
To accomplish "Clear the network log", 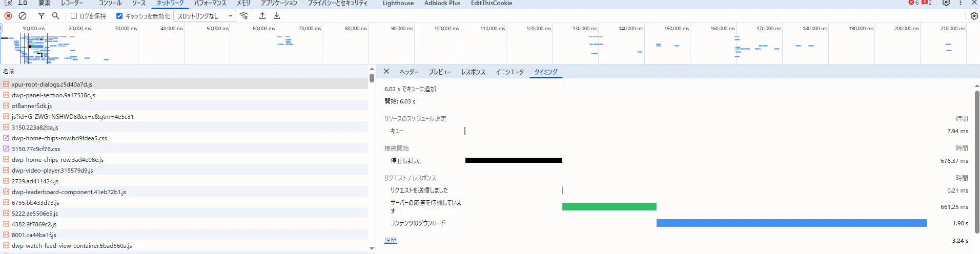I will click(x=23, y=16).
